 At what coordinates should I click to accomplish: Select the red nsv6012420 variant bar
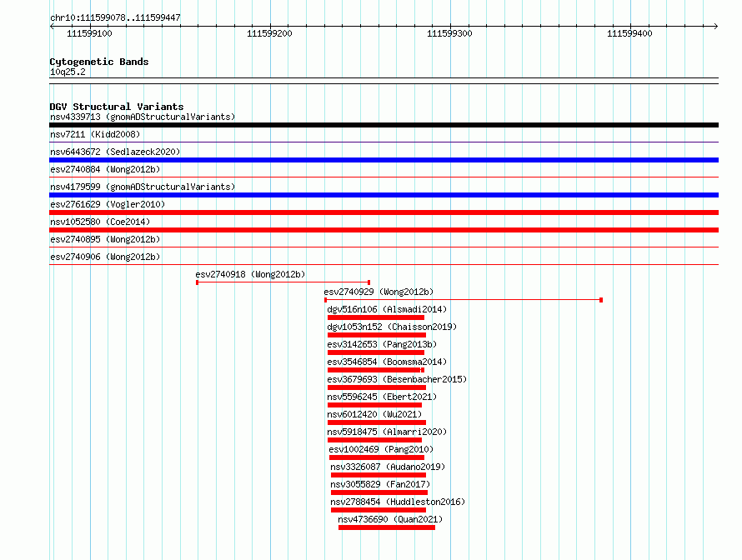click(x=377, y=422)
